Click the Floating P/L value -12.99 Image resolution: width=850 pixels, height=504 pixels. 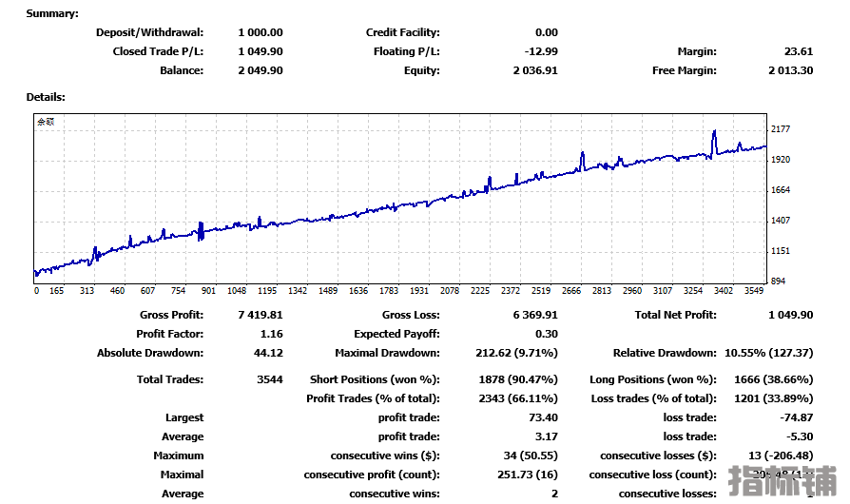pyautogui.click(x=540, y=51)
